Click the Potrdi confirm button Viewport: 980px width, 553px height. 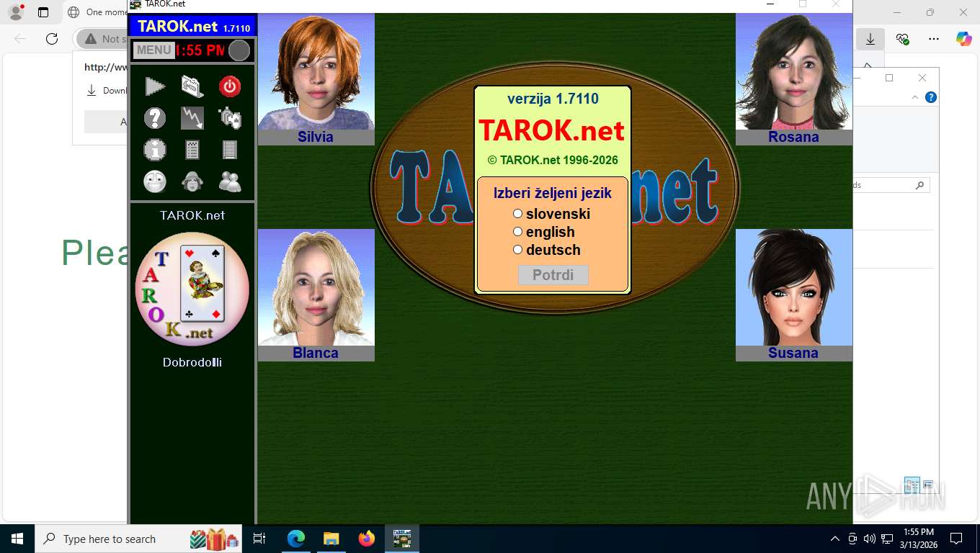[x=553, y=275]
